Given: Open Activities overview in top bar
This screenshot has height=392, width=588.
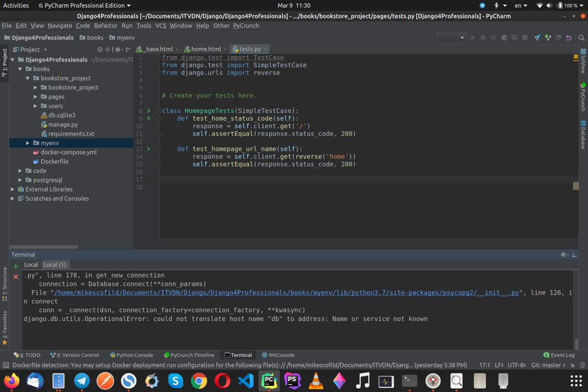Looking at the screenshot, I should click(16, 6).
